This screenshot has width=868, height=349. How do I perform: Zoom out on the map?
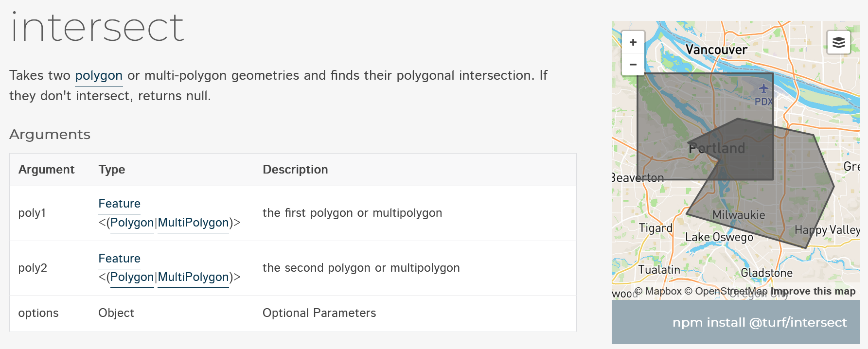tap(633, 64)
